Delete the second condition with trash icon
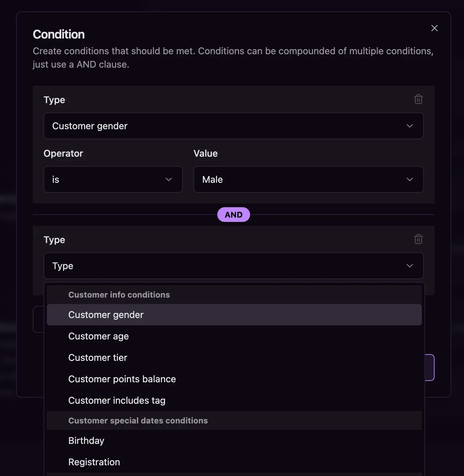This screenshot has height=476, width=464. pyautogui.click(x=418, y=239)
